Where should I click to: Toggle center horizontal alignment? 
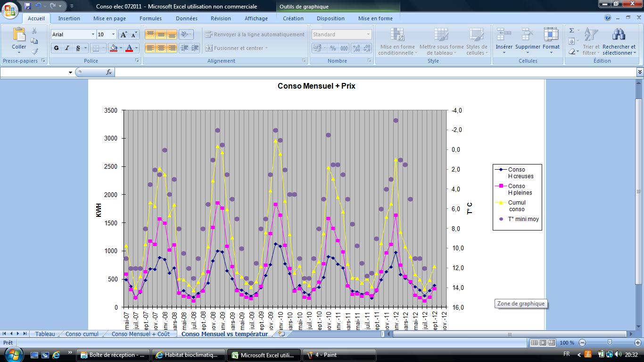tap(161, 48)
